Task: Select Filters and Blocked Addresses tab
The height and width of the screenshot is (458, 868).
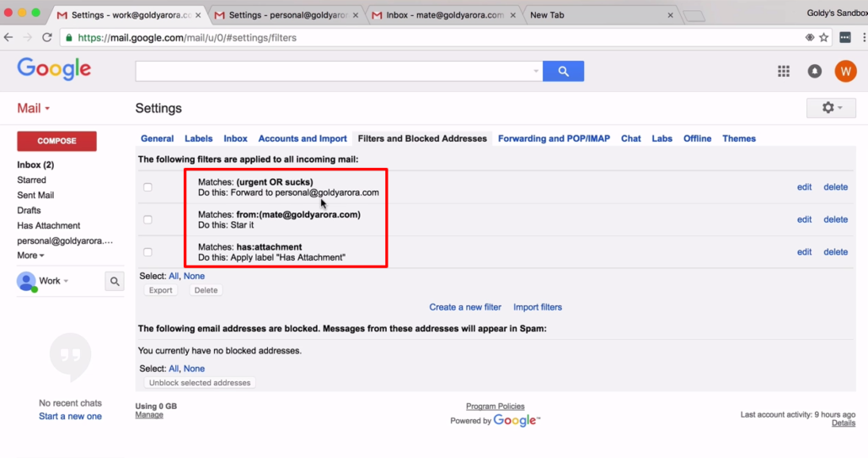Action: pos(422,138)
